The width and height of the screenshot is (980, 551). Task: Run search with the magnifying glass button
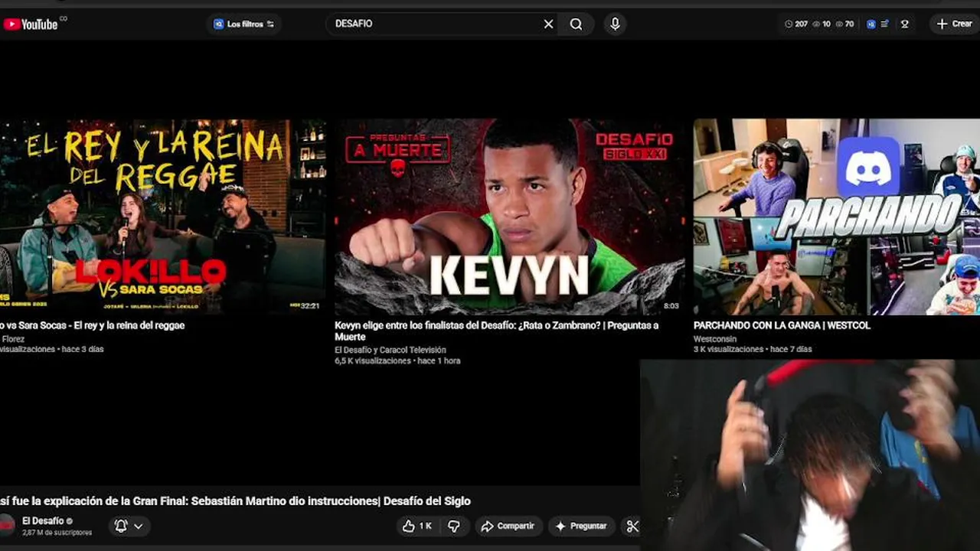577,24
